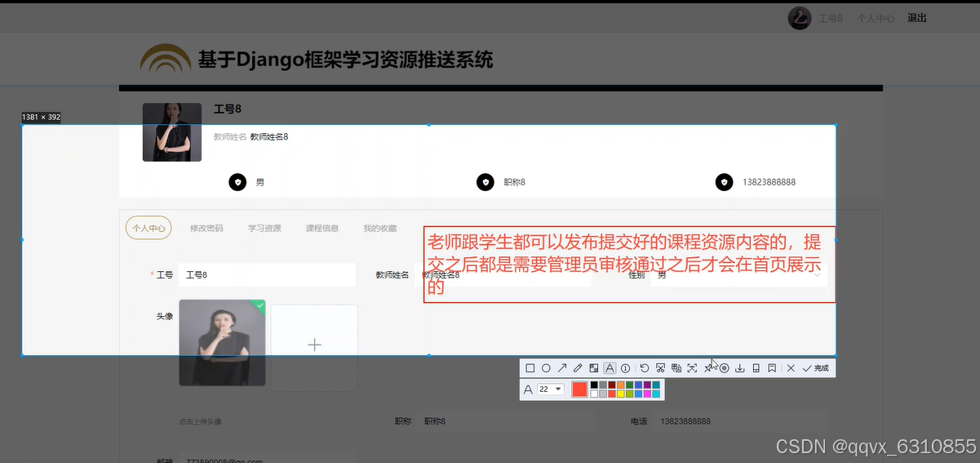The height and width of the screenshot is (463, 980).
Task: Click the 职称 input field
Action: (503, 421)
